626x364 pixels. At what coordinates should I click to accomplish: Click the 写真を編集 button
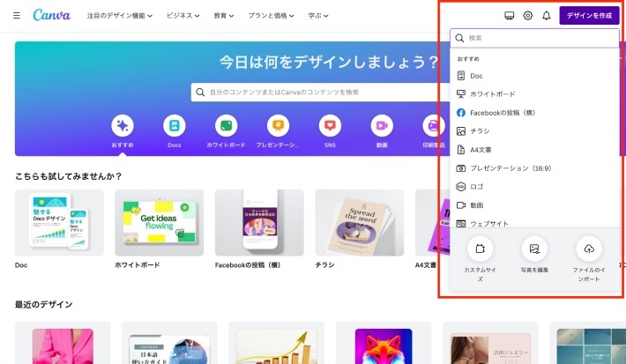[x=534, y=249]
